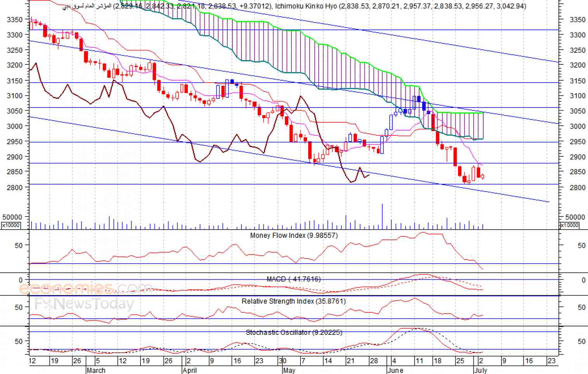Click the date label 21 in May
The height and width of the screenshot is (374, 588).
(x=350, y=361)
